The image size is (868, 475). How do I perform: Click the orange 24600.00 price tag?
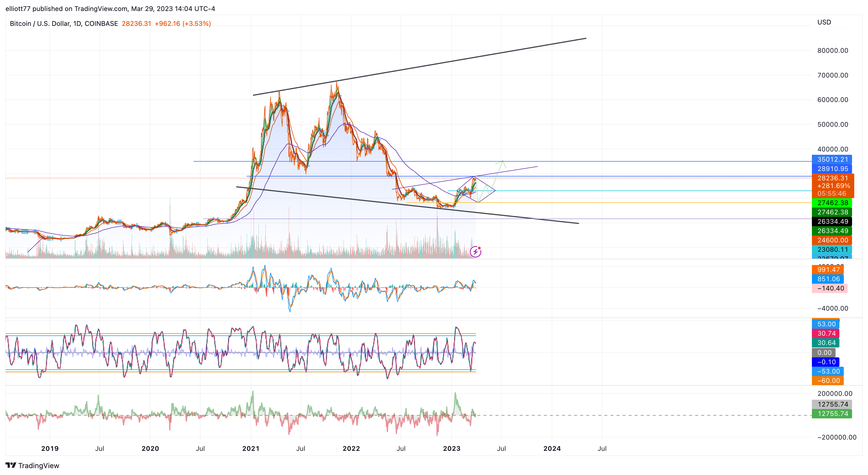[x=832, y=240]
